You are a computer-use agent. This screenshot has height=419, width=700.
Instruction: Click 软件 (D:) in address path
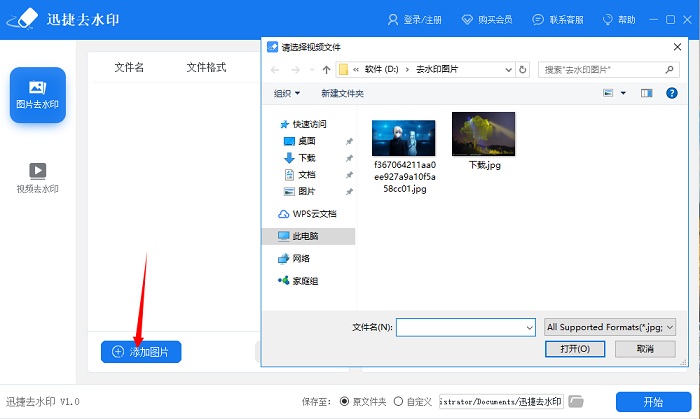click(381, 70)
